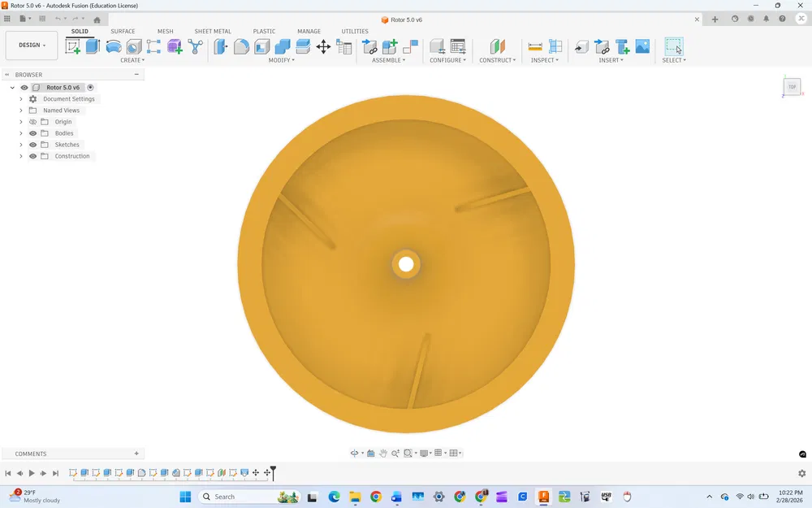Hide the Bodies folder
Image resolution: width=812 pixels, height=508 pixels.
(32, 133)
